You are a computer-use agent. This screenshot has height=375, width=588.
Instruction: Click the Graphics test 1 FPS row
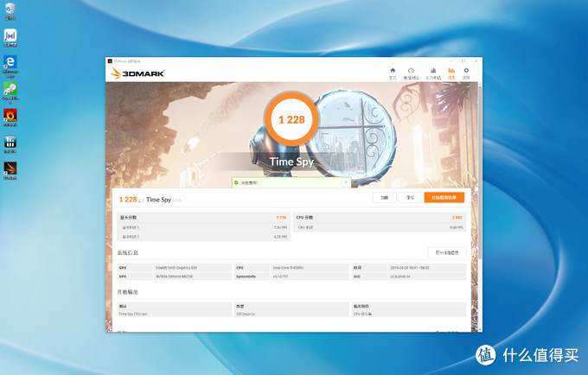(x=203, y=227)
